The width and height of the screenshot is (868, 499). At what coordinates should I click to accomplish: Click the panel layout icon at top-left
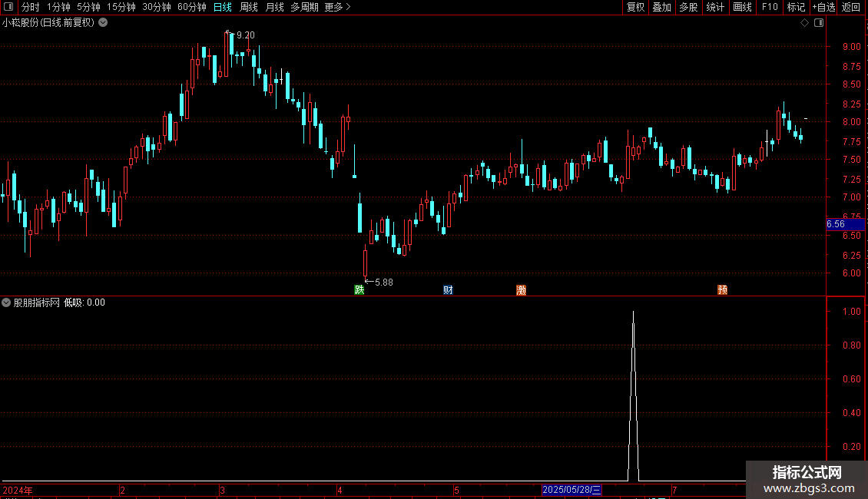pos(8,7)
